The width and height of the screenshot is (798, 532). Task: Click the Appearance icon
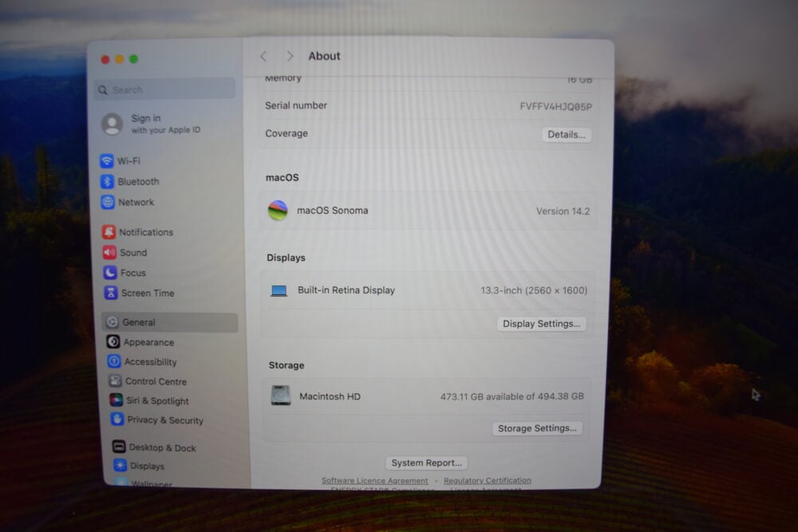(x=113, y=342)
